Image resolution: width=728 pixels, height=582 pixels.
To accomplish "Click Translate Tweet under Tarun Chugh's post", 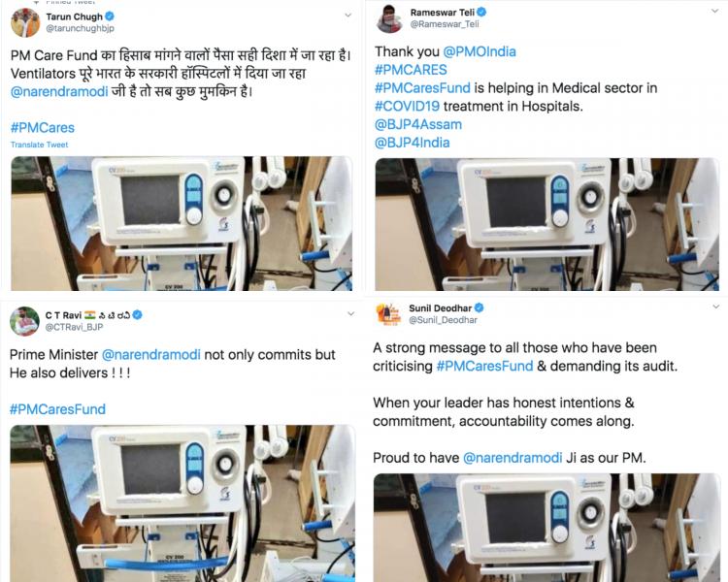I will [x=40, y=145].
